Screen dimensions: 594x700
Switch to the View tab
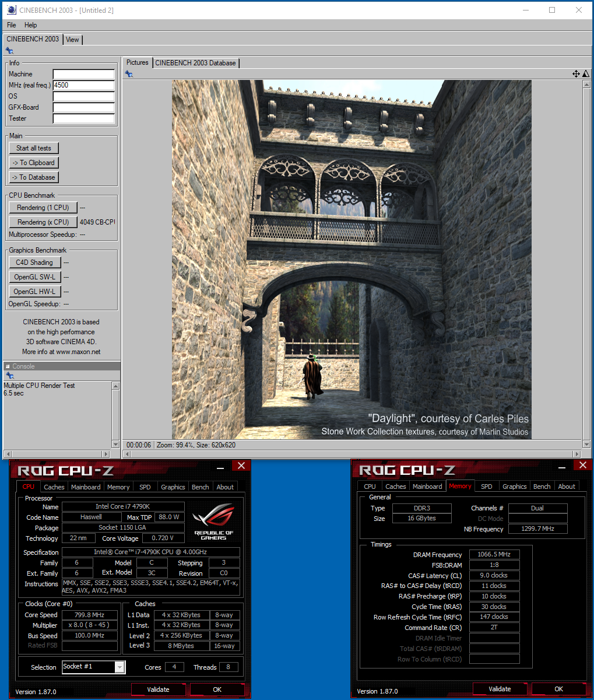coord(72,40)
